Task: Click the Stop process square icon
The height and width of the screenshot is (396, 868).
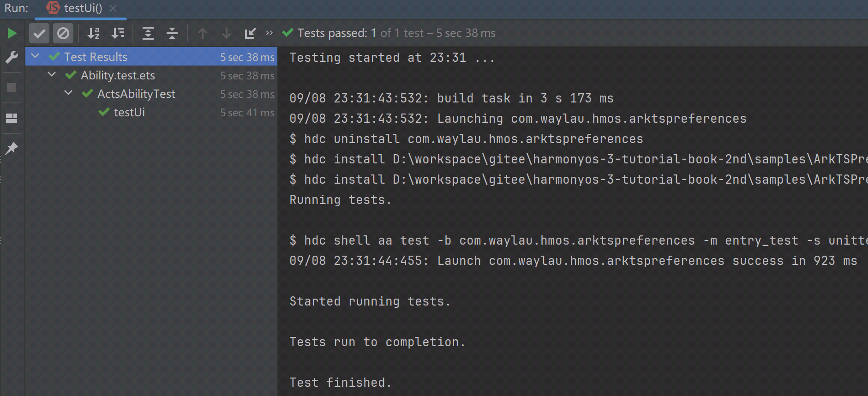Action: 12,88
